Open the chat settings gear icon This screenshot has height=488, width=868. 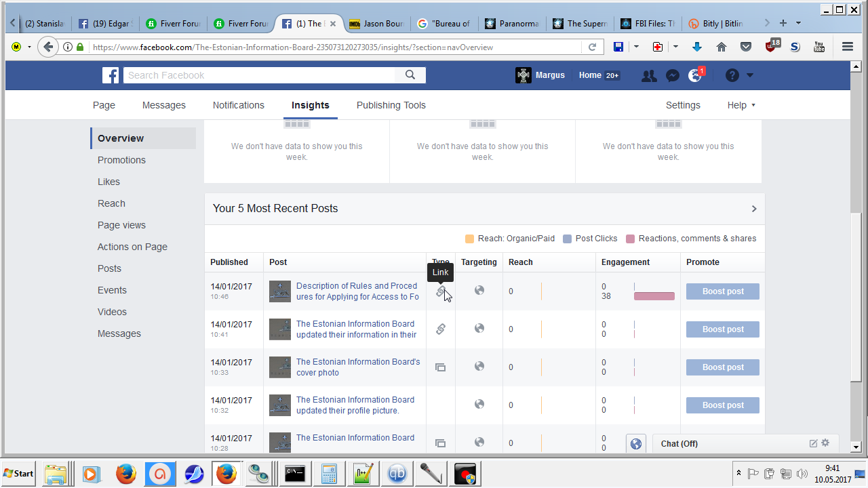825,443
